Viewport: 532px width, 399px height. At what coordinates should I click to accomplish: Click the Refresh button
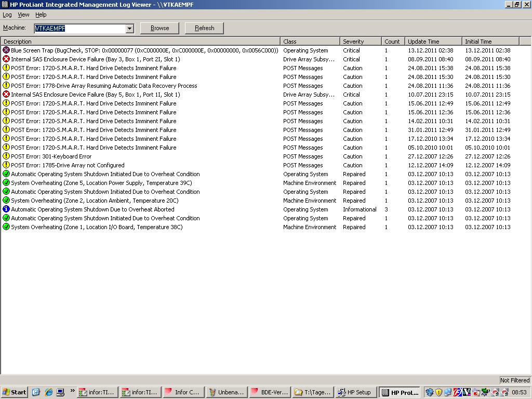(x=204, y=28)
